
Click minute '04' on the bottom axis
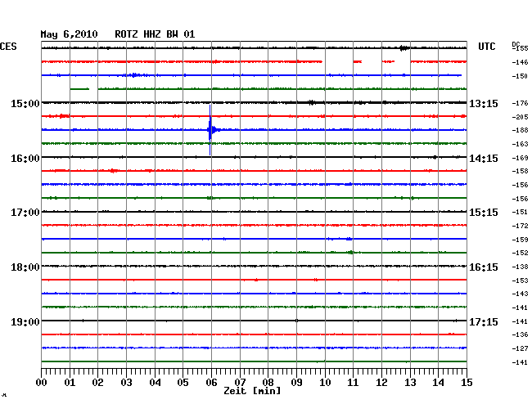[155, 382]
